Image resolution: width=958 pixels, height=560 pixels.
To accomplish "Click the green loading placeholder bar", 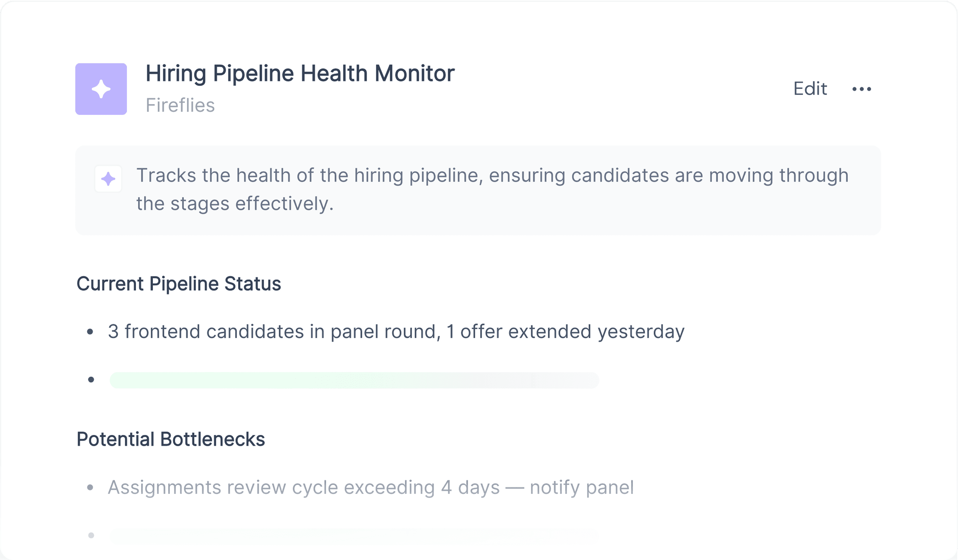I will 354,380.
